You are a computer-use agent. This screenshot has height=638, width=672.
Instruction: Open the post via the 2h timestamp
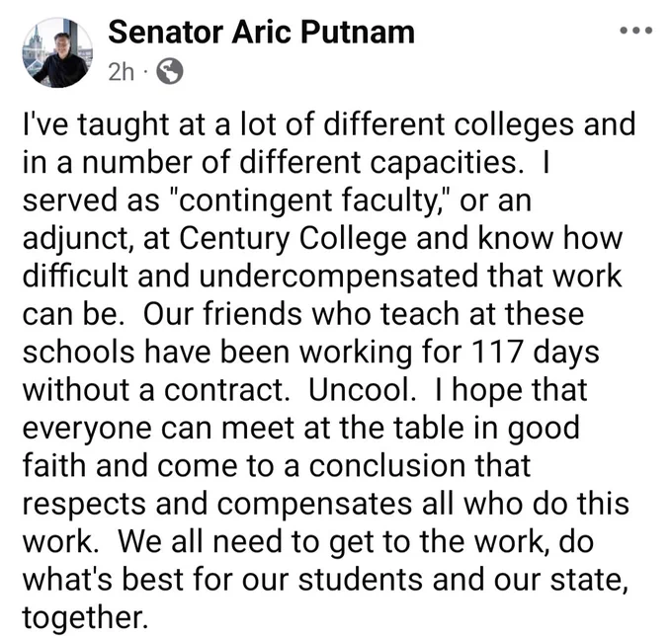point(122,72)
